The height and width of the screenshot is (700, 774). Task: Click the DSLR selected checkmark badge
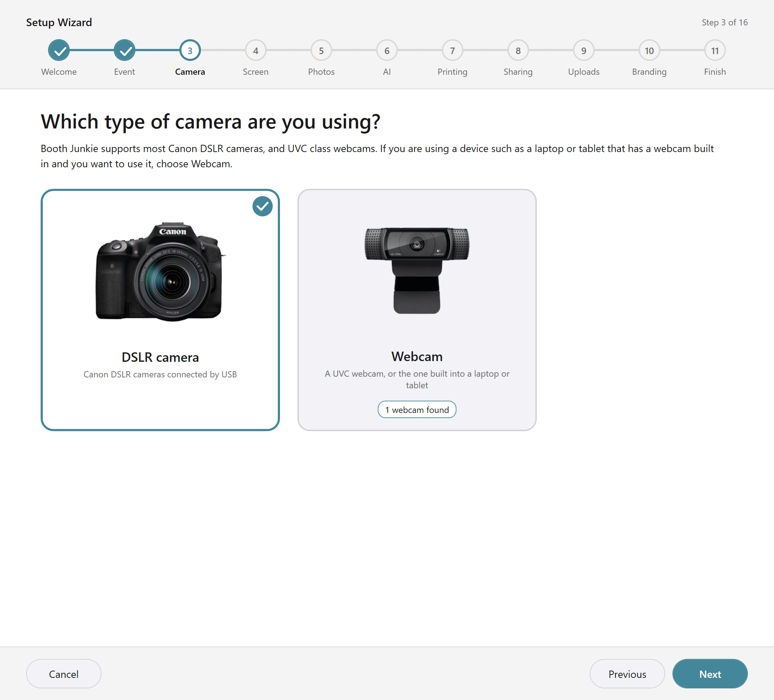tap(263, 206)
